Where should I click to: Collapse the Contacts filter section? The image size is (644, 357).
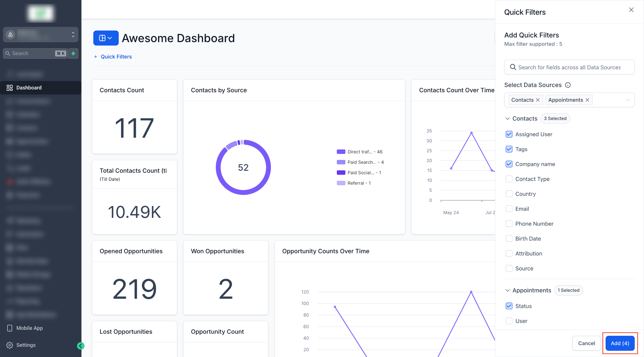coord(507,118)
